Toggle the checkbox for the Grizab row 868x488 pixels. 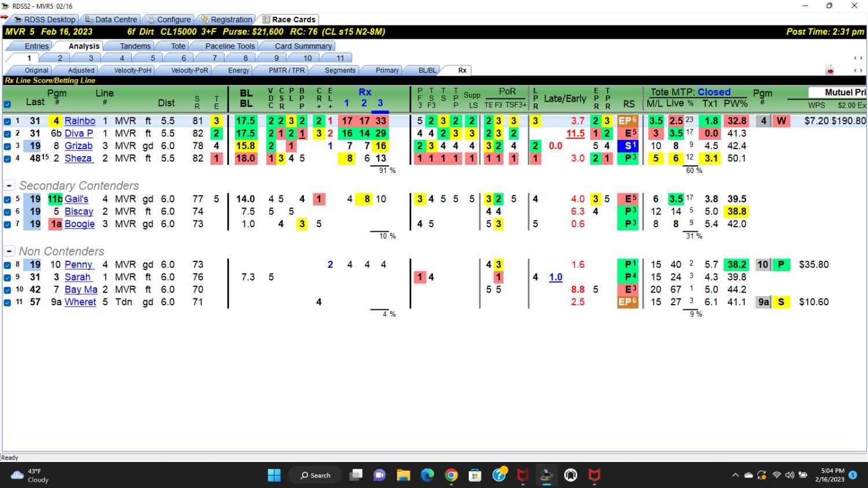point(8,146)
